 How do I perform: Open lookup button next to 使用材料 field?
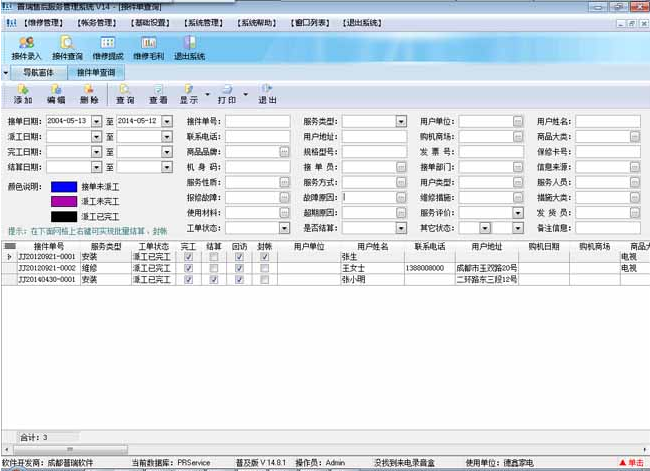tap(284, 213)
